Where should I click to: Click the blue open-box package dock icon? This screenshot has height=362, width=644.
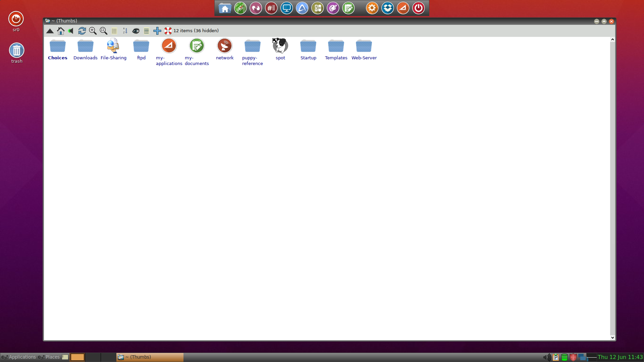click(x=387, y=8)
